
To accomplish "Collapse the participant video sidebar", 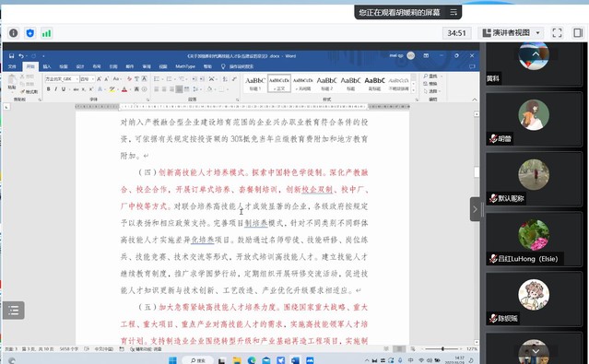I will pyautogui.click(x=475, y=209).
